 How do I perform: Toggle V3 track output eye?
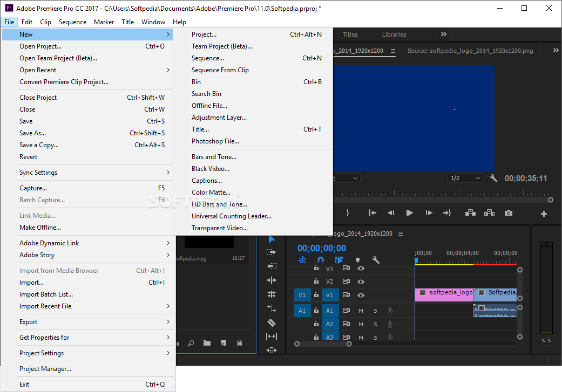coord(361,268)
